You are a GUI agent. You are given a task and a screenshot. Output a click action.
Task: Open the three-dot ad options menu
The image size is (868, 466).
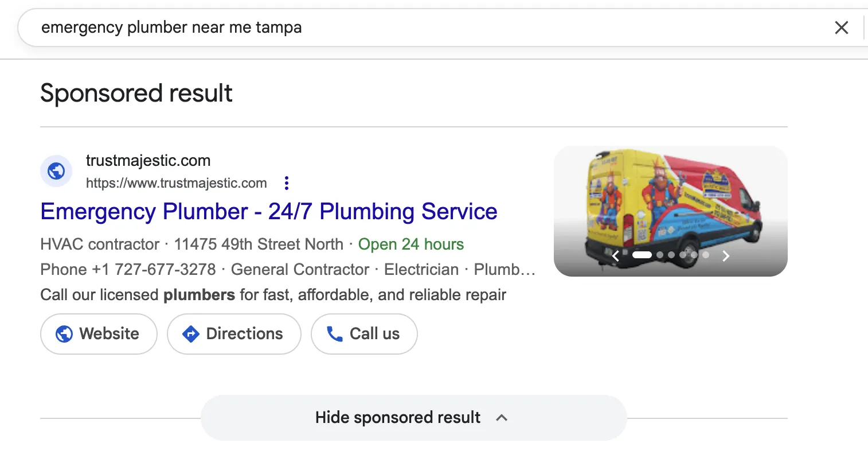tap(286, 182)
